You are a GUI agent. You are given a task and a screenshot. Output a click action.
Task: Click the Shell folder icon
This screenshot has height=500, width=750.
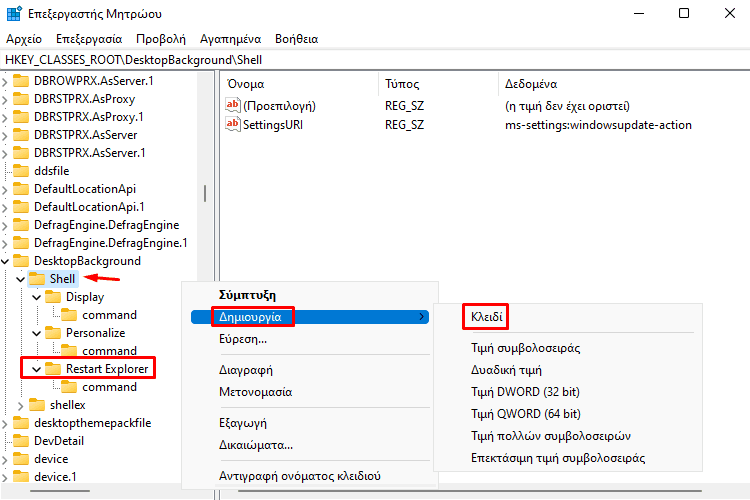pos(37,279)
